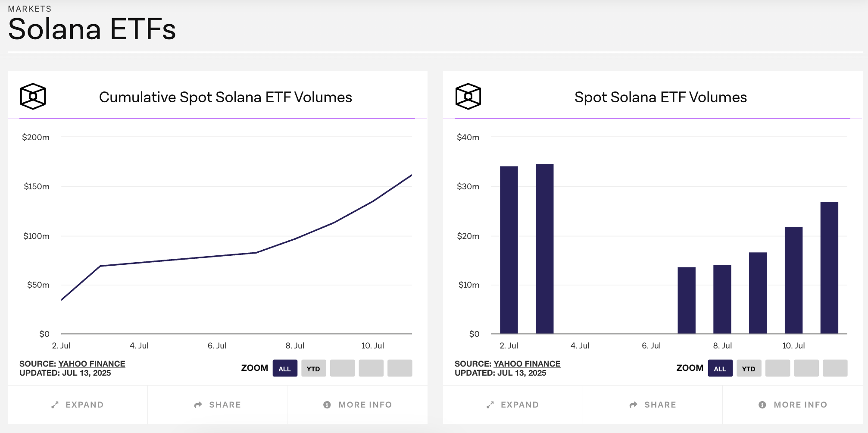Click The Block logo on Cumulative Volumes chart
Screen dimensions: 868x433
point(33,96)
